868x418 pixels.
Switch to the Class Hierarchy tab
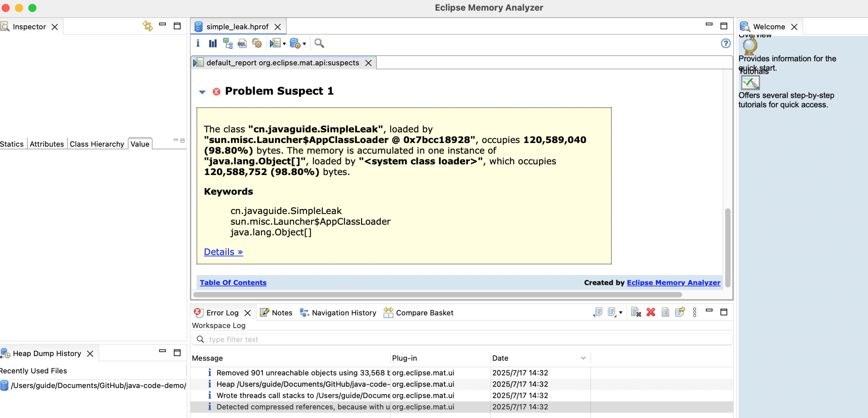point(97,144)
